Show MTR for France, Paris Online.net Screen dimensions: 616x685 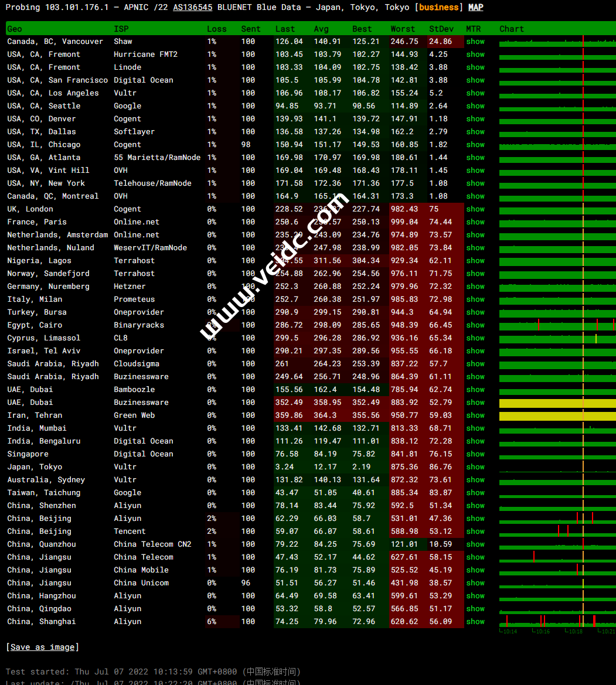point(475,222)
